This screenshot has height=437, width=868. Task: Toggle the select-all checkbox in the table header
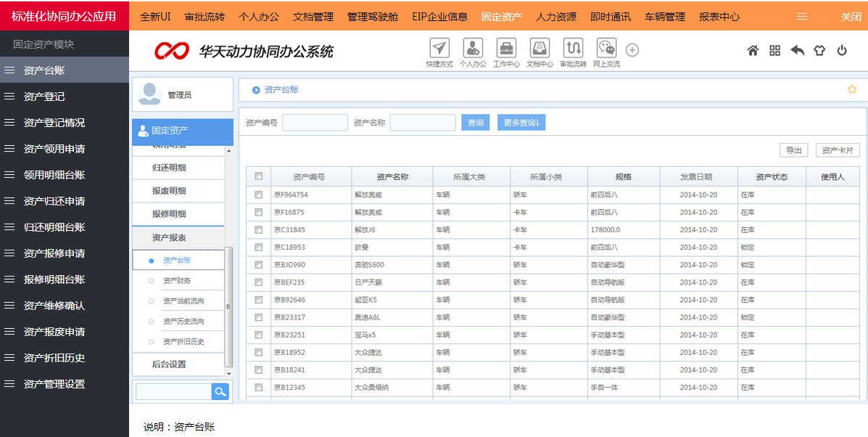pos(257,176)
